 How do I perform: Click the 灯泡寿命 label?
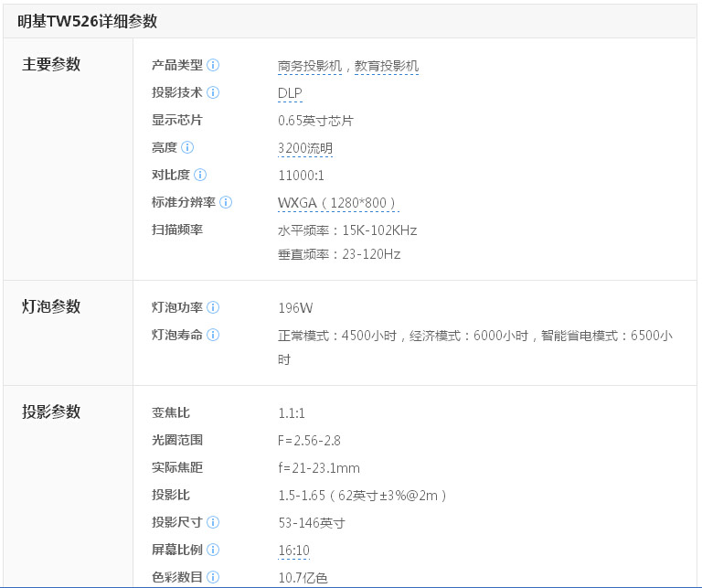177,335
